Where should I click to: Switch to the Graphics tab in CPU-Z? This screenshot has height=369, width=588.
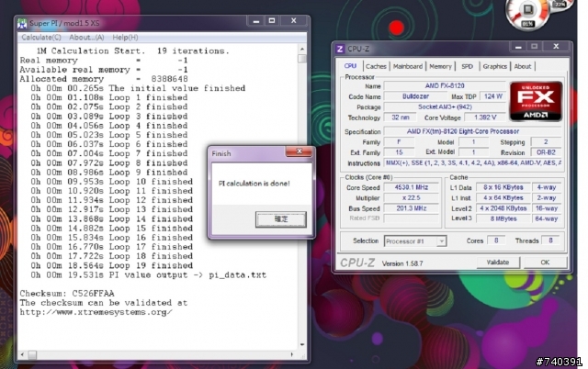(x=494, y=66)
